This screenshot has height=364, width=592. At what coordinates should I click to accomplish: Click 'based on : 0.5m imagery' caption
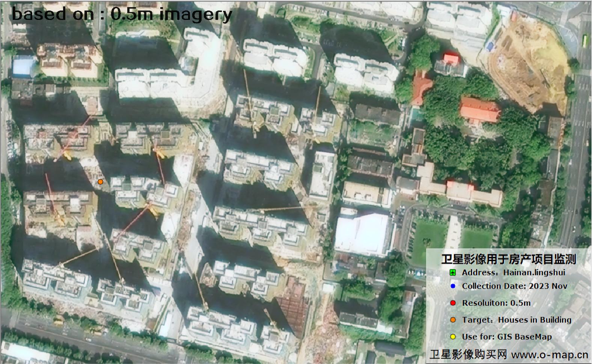(x=122, y=14)
